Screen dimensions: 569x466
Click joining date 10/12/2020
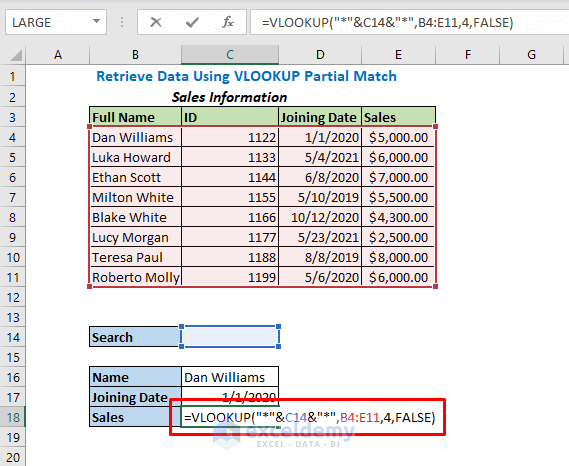(320, 217)
